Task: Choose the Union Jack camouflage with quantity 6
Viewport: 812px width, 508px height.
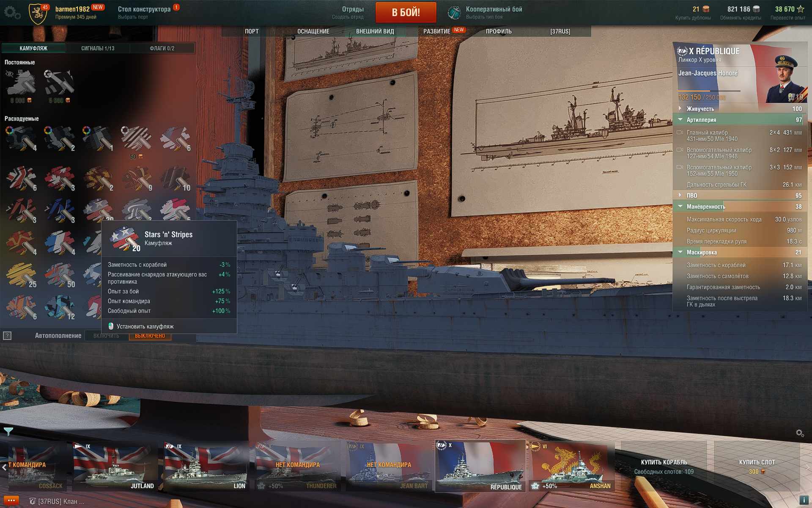Action: (x=21, y=178)
